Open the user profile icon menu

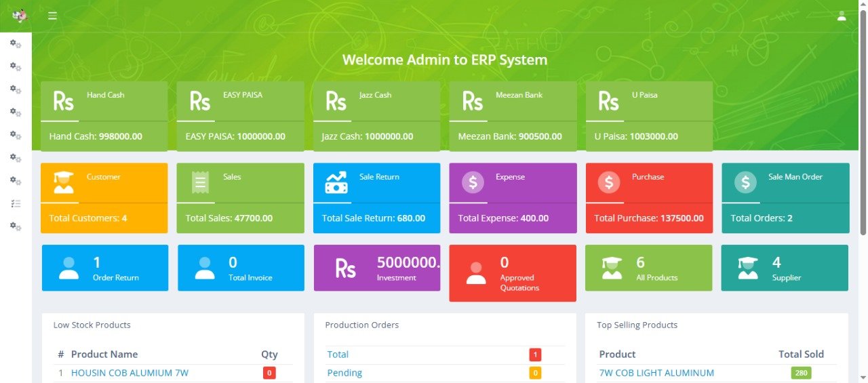[x=842, y=16]
